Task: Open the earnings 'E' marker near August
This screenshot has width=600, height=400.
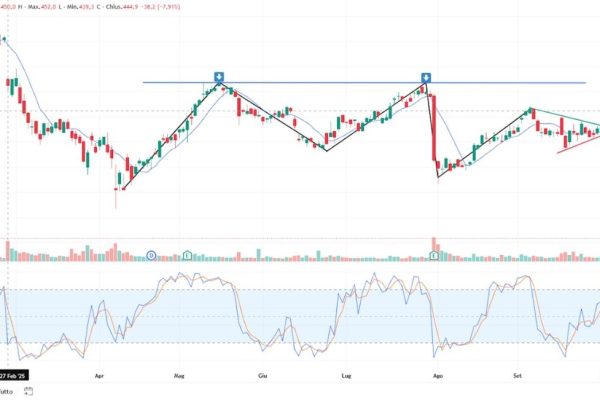Action: pyautogui.click(x=433, y=256)
